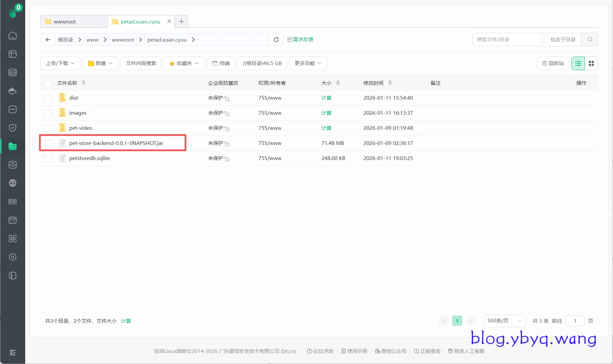613x364 pixels.
Task: Open the Files section in the sidebar
Action: click(12, 146)
